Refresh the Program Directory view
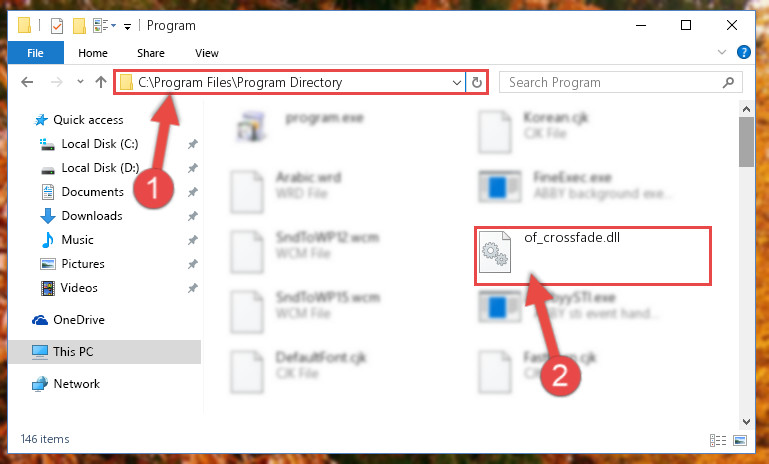This screenshot has width=769, height=464. point(477,82)
